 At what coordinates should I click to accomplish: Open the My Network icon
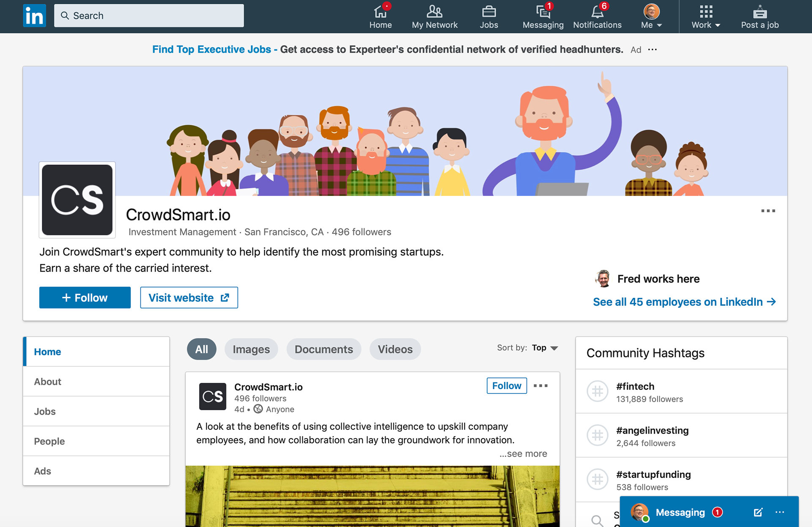click(x=434, y=12)
